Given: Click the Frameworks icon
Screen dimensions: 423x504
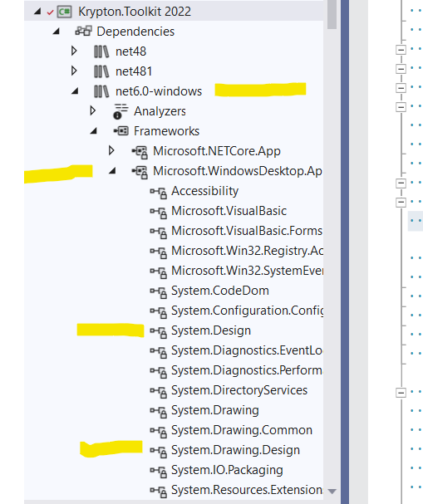Looking at the screenshot, I should tap(121, 131).
